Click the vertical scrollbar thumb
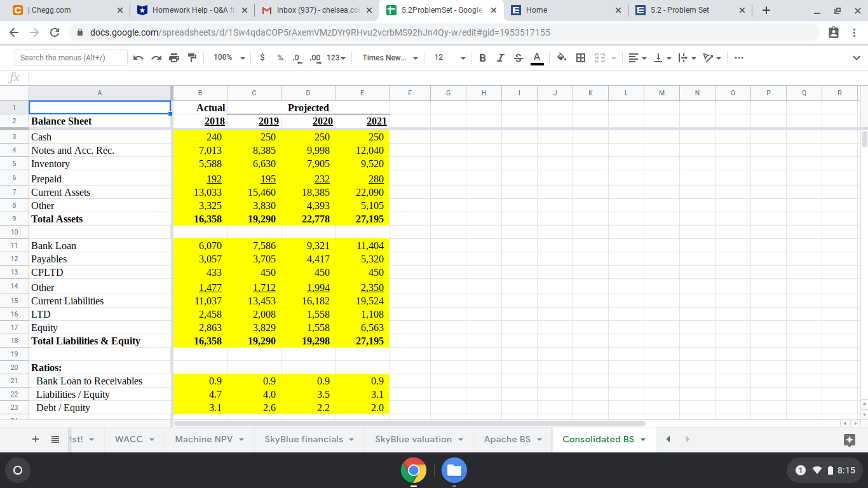 coord(864,139)
